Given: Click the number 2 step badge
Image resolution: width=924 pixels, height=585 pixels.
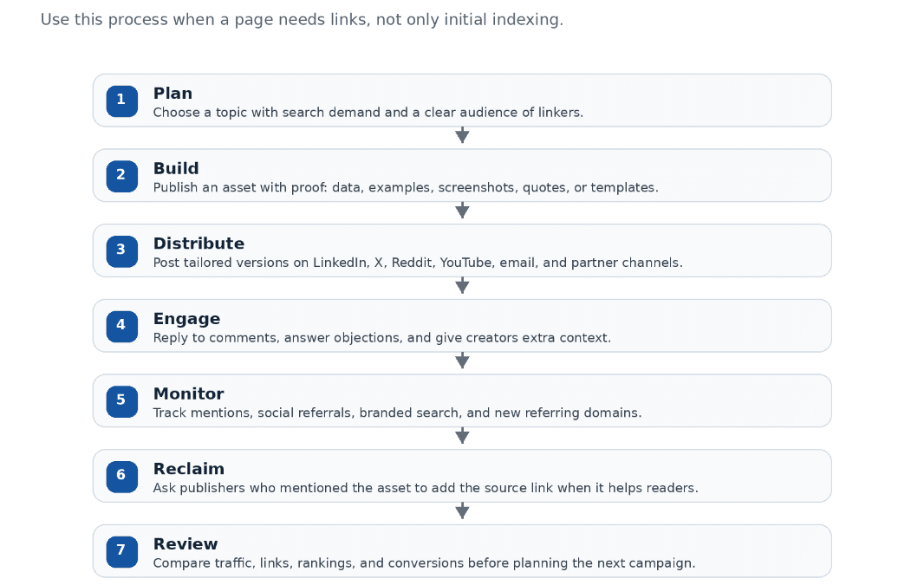Looking at the screenshot, I should coord(121,176).
